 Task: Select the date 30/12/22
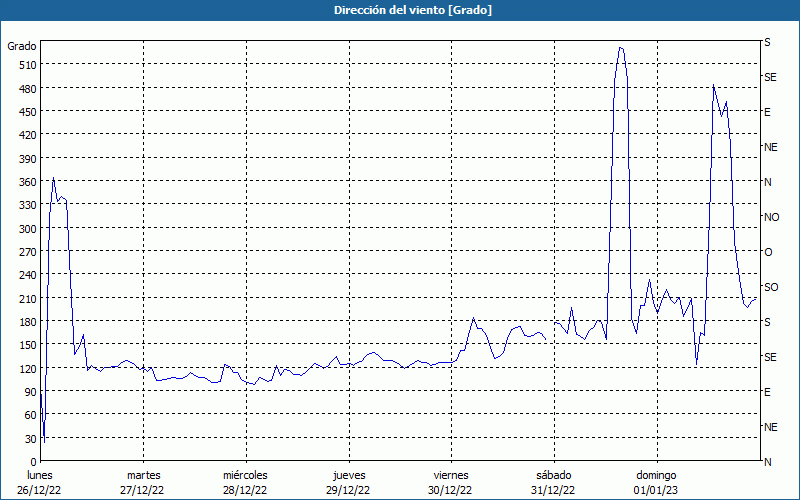point(450,491)
